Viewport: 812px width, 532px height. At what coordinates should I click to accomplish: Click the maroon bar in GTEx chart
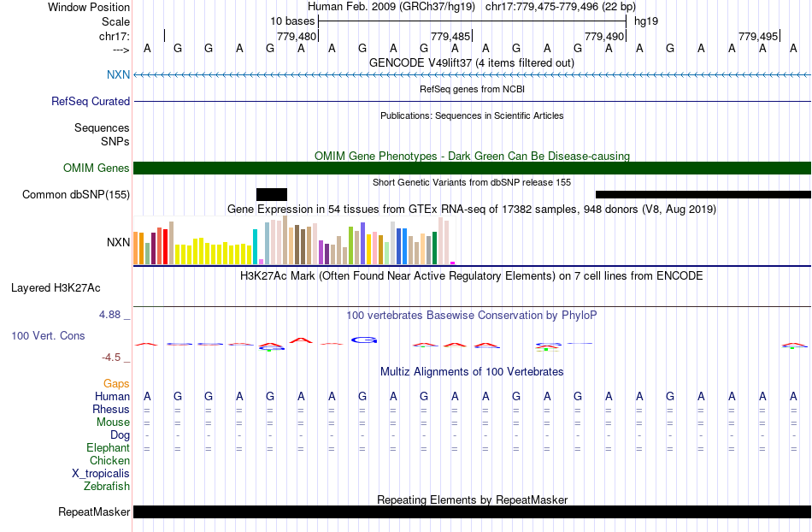pyautogui.click(x=153, y=249)
